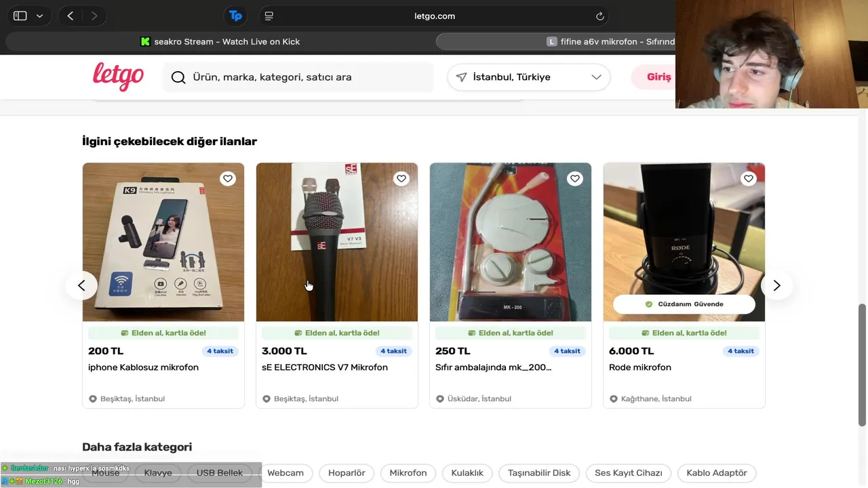Click the Tp extension icon in toolbar

click(235, 16)
